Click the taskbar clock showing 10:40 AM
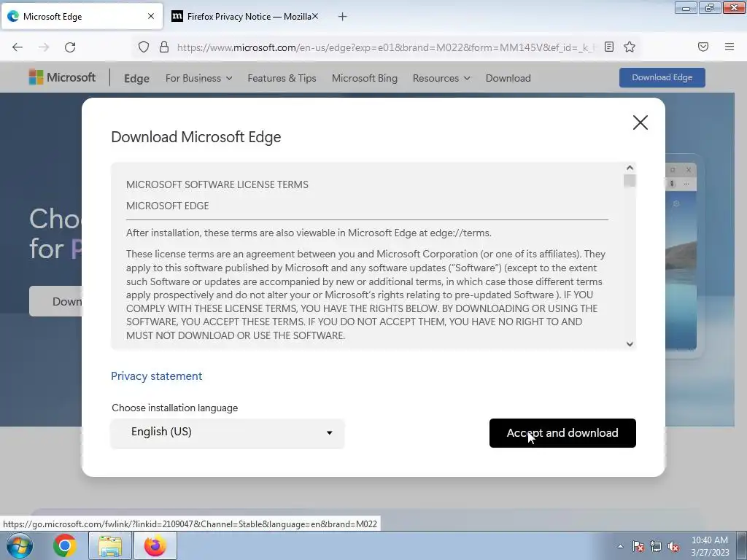 (710, 546)
